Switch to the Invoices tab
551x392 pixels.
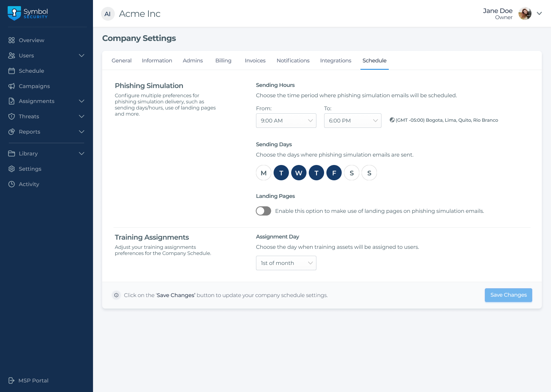(x=255, y=60)
